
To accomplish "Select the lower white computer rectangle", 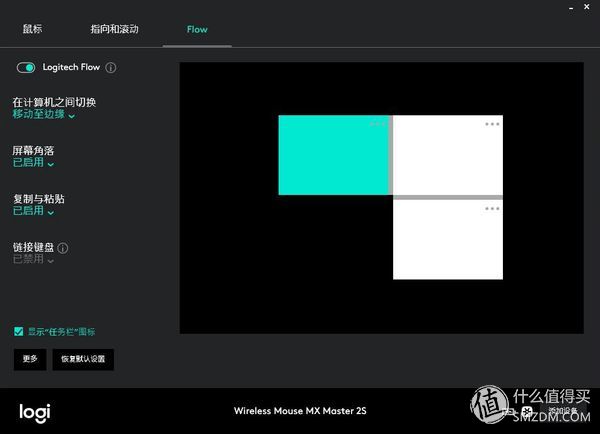I will click(x=448, y=240).
